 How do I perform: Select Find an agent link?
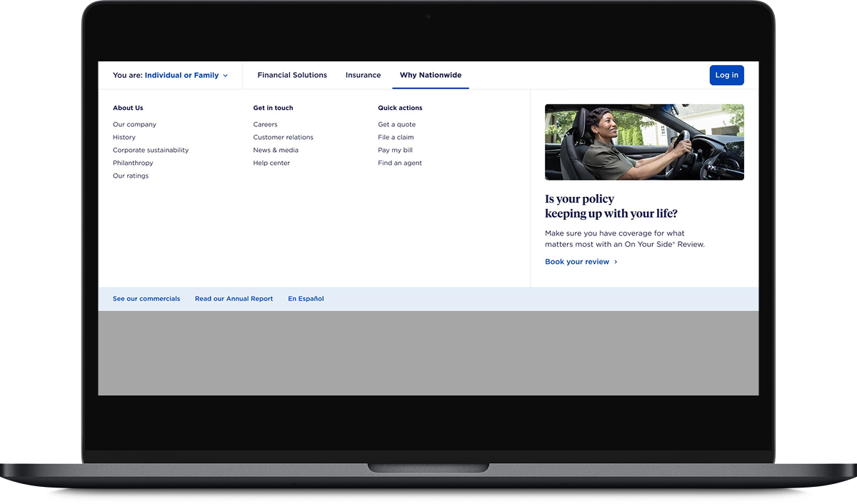[x=400, y=163]
